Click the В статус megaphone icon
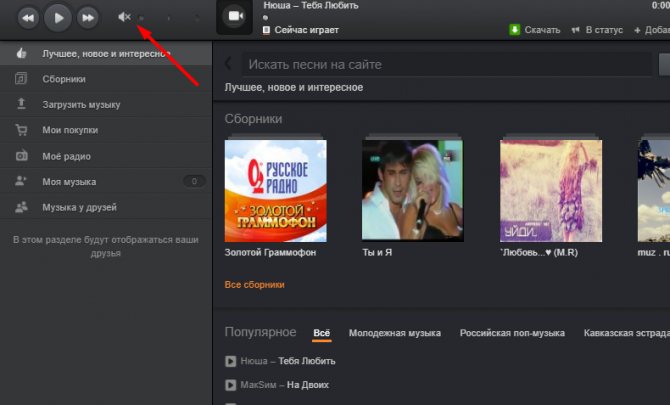Image resolution: width=670 pixels, height=405 pixels. (576, 30)
